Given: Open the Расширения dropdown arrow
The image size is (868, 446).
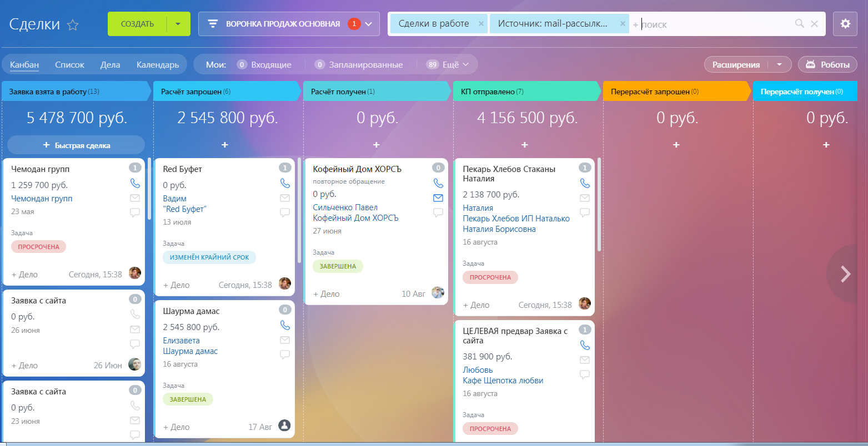Looking at the screenshot, I should coord(780,64).
